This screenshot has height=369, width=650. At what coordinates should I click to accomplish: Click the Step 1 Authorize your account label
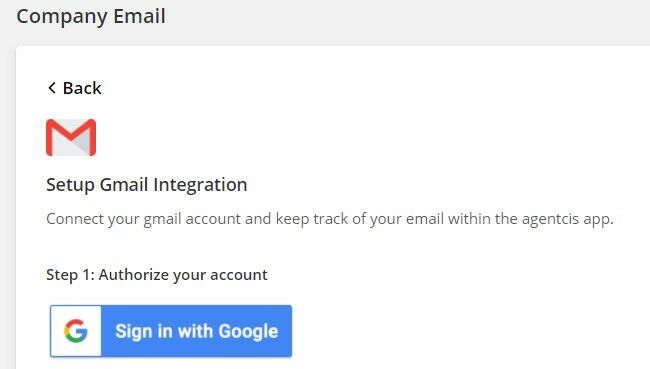coord(157,275)
